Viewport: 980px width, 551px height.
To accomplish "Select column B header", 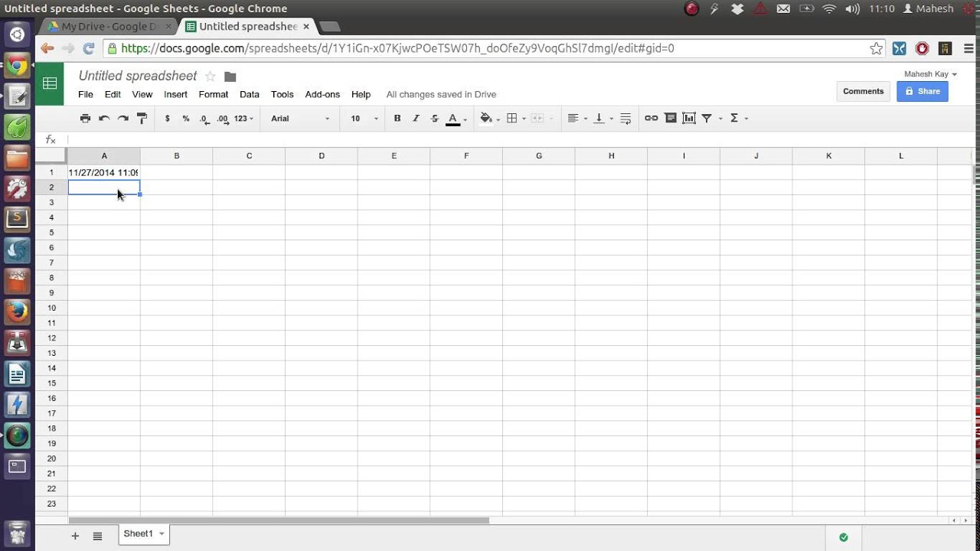I will coord(176,156).
